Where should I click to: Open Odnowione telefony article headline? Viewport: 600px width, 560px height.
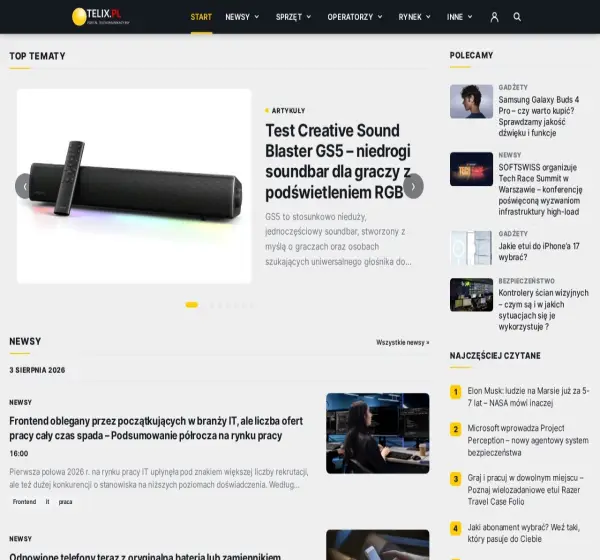pyautogui.click(x=145, y=556)
